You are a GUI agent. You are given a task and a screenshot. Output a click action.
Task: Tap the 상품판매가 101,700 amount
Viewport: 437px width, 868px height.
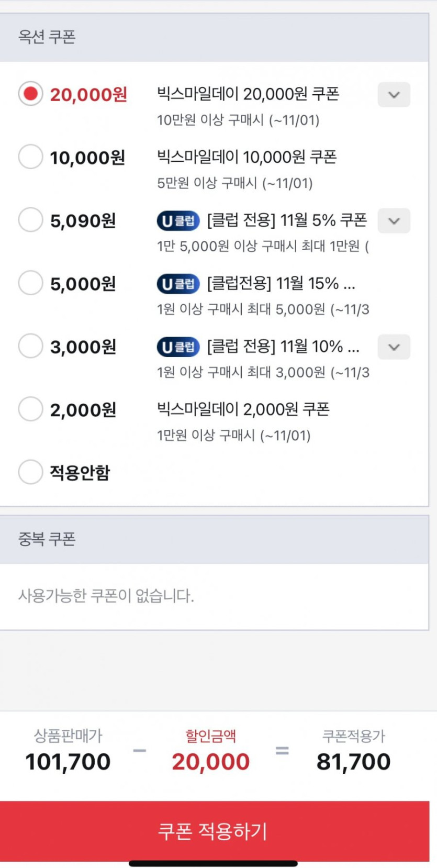pos(68,762)
